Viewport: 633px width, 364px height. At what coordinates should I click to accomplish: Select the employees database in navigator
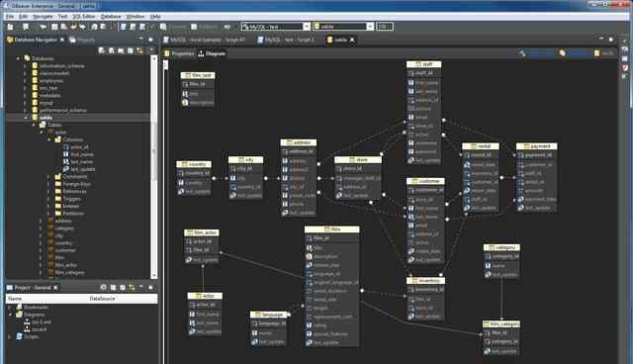pos(50,81)
